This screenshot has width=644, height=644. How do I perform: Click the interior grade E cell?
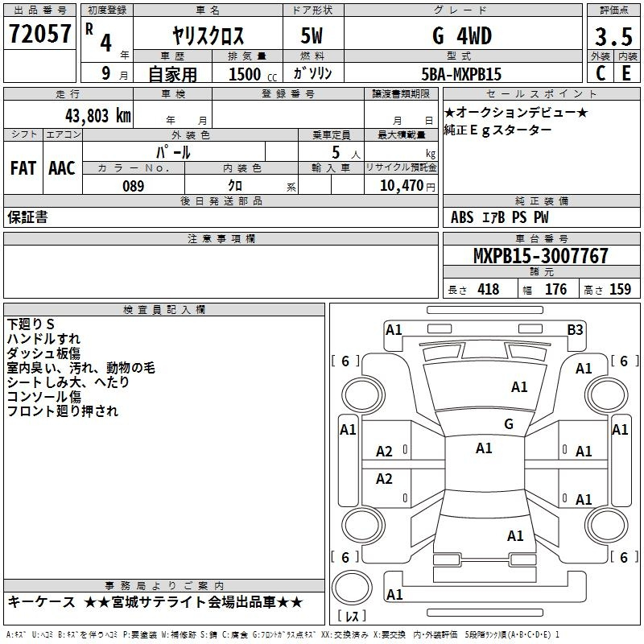627,73
